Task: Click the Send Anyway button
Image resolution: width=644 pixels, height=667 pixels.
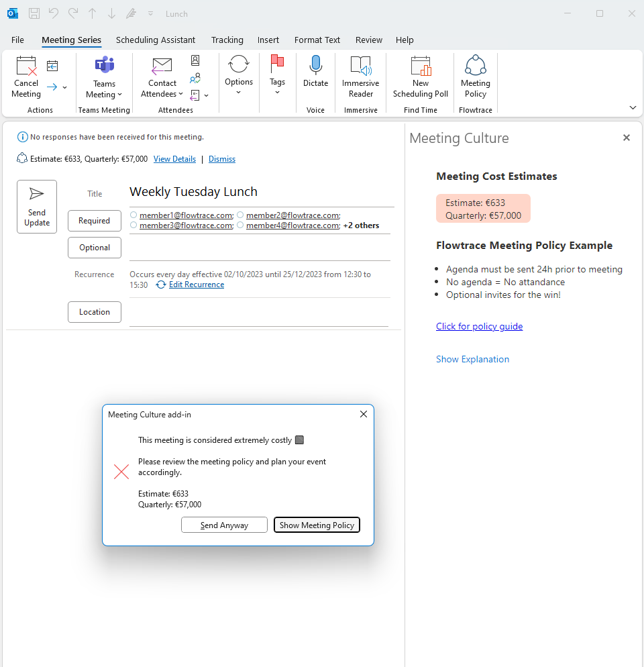Action: pos(224,525)
